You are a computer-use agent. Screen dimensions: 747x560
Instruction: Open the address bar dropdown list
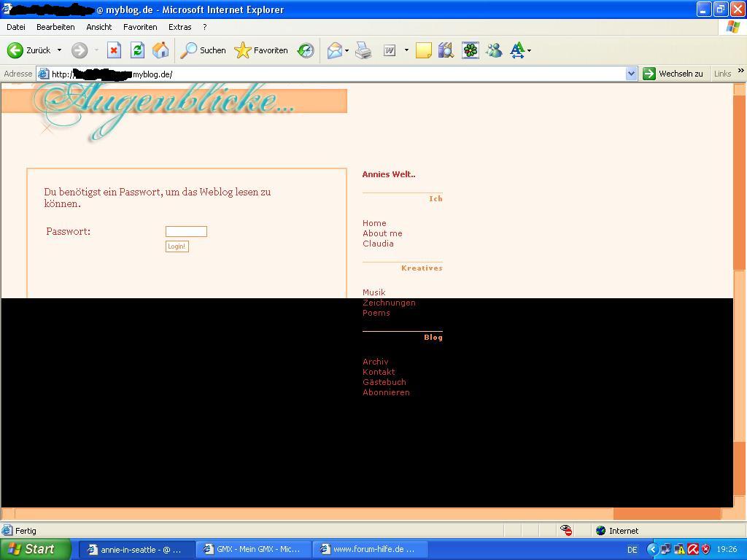[632, 74]
